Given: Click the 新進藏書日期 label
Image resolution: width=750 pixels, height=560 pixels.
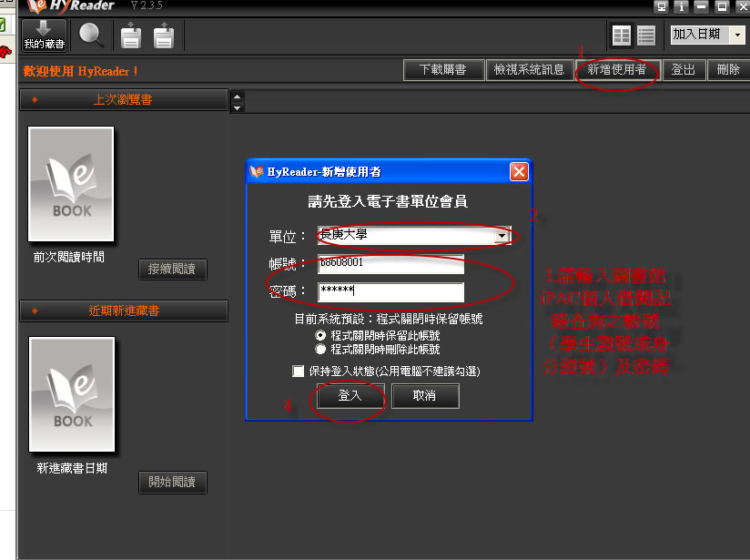Looking at the screenshot, I should pos(72,468).
